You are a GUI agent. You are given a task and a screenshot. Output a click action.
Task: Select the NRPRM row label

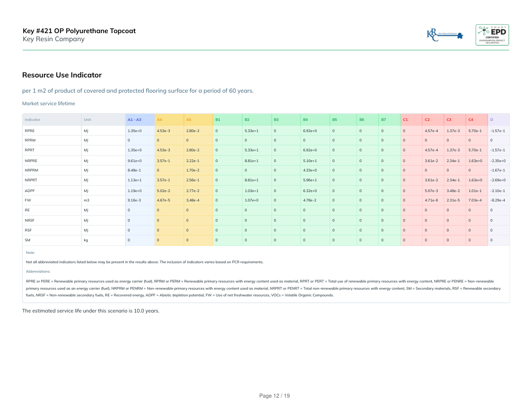click(x=31, y=170)
